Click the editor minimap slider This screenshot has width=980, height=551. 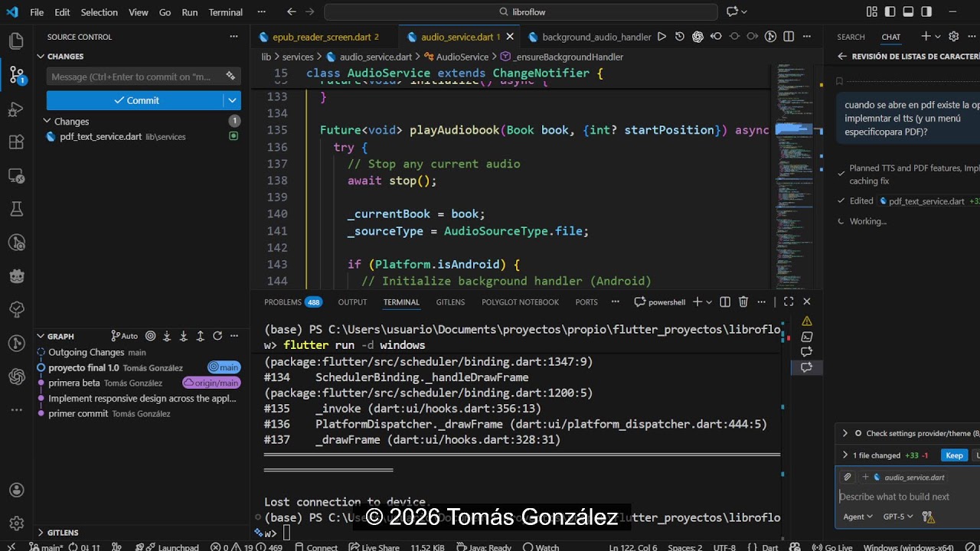pos(793,129)
